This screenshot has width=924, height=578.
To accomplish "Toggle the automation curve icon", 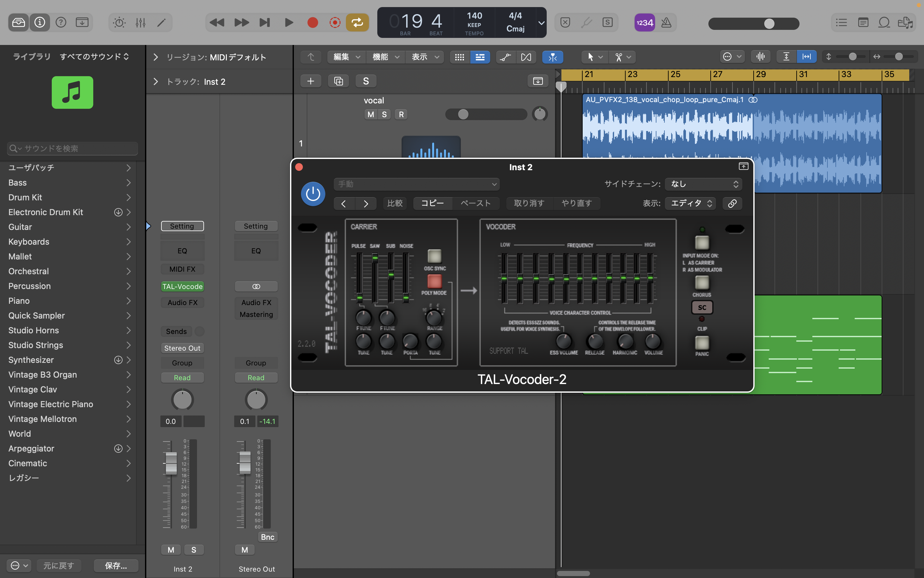I will [506, 57].
